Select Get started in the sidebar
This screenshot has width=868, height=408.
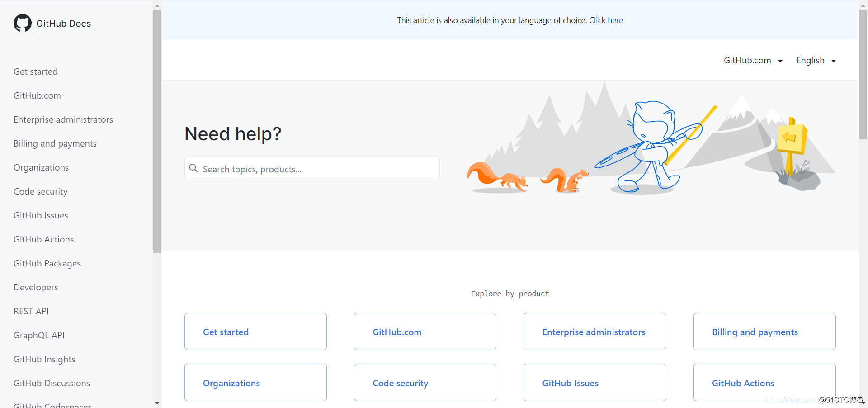pyautogui.click(x=35, y=71)
